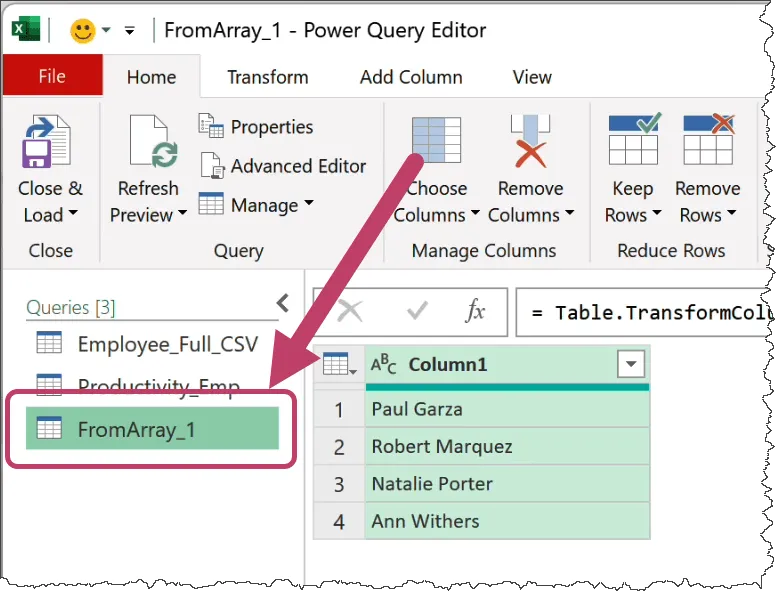Image resolution: width=778 pixels, height=594 pixels.
Task: Click the Remove Columns icon
Action: [x=530, y=142]
